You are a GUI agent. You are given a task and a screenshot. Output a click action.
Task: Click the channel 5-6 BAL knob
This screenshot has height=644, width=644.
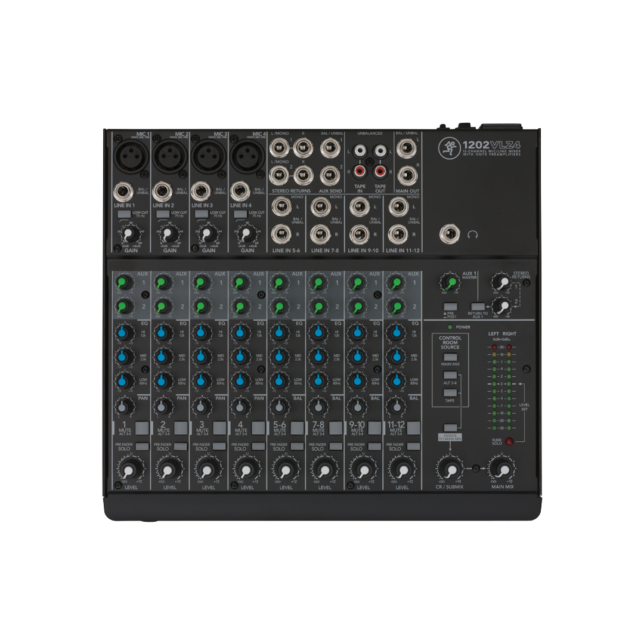pos(278,407)
